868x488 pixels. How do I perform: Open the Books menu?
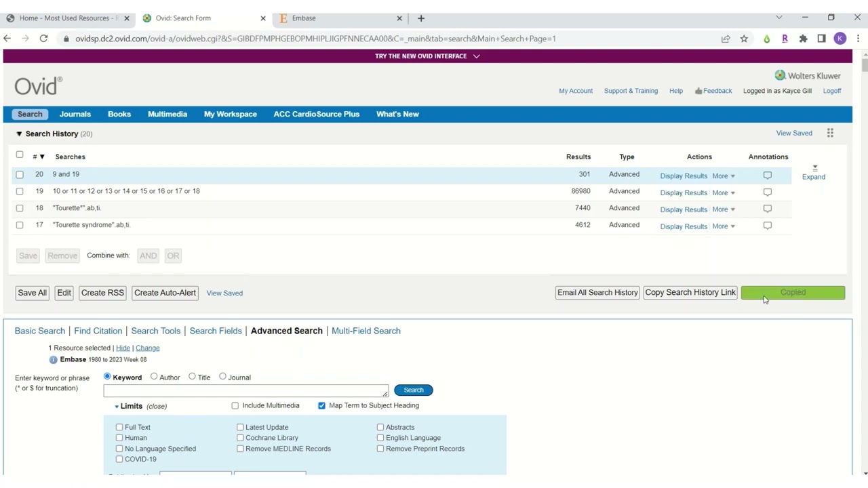[119, 114]
